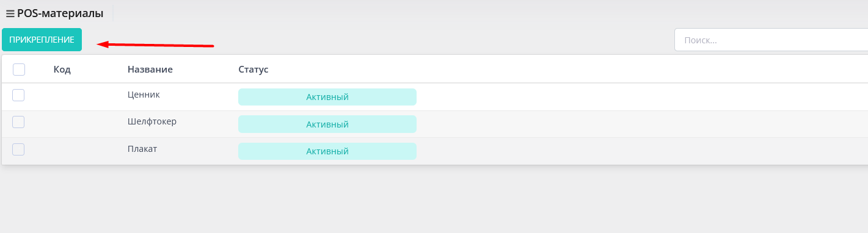Click the Активный status badge of Шелфтокер
This screenshot has height=233, width=868.
(x=327, y=124)
